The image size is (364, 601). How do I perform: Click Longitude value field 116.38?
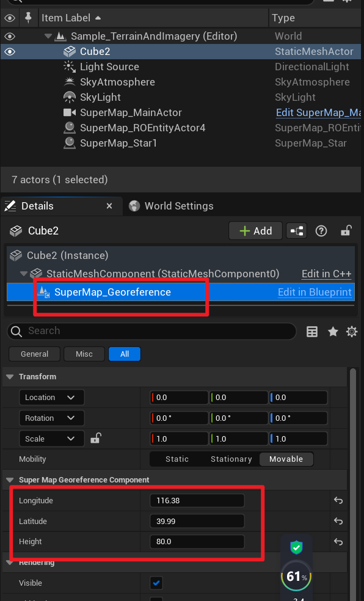coord(197,501)
